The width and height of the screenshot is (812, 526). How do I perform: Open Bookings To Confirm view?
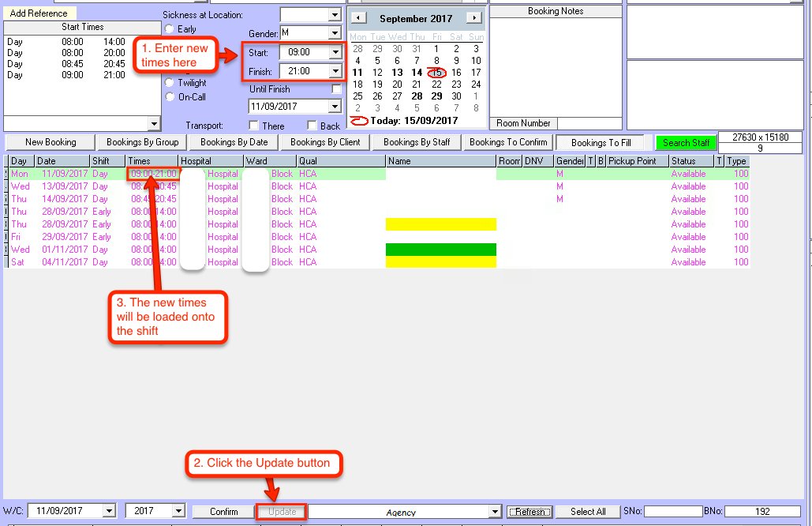tap(507, 143)
